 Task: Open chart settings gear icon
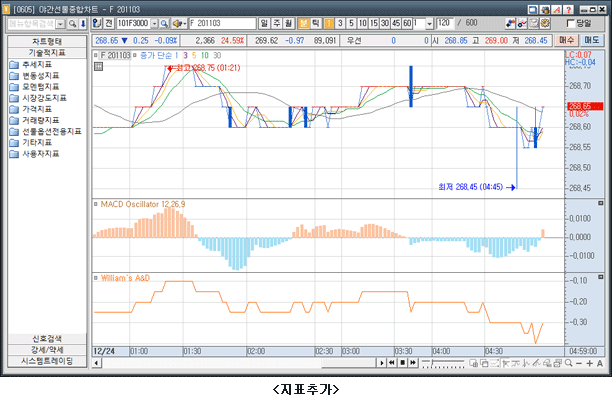pos(546,23)
